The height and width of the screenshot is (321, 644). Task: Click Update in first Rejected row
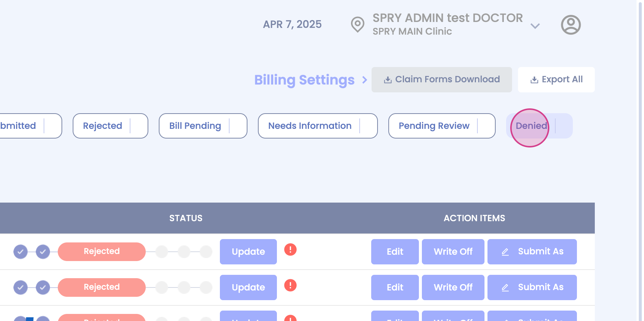tap(248, 252)
